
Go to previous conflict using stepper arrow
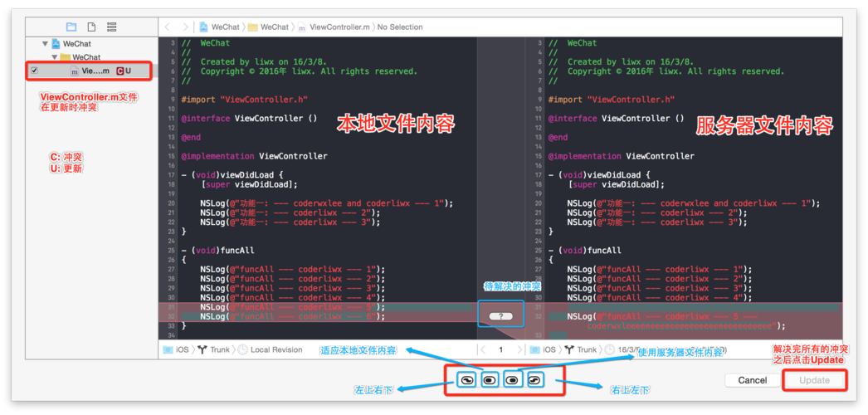(483, 350)
